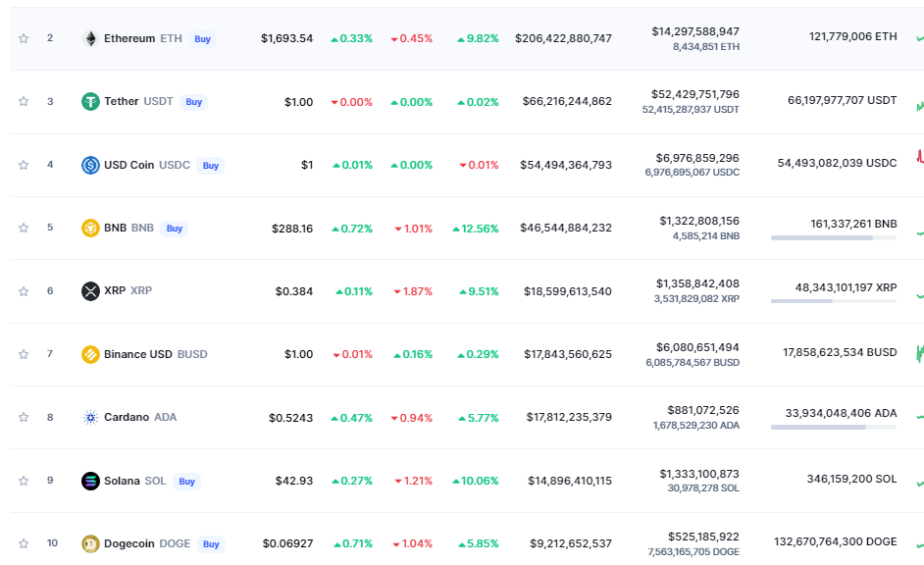Click Ethereum market cap $206,422,880,747
Screen dimensions: 924x565
click(563, 38)
